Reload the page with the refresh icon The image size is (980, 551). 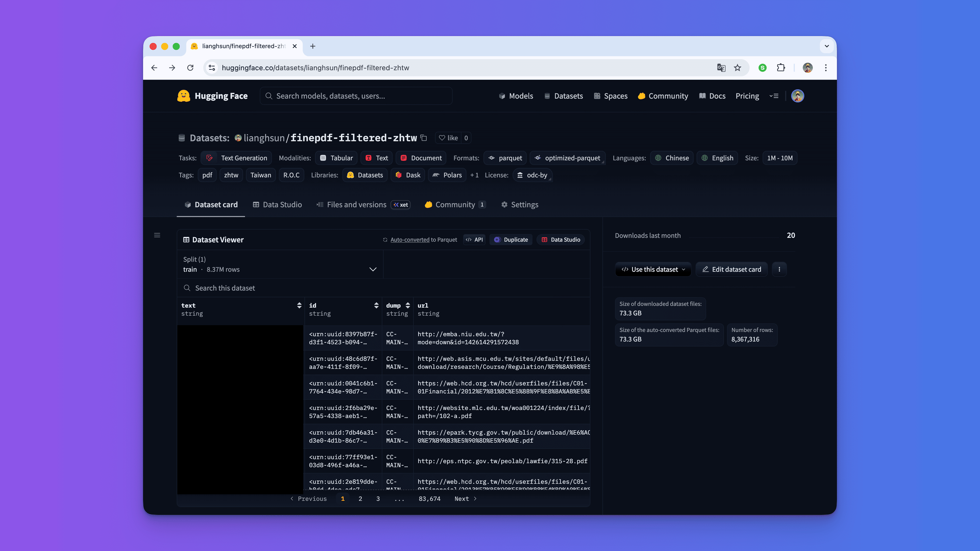coord(190,68)
